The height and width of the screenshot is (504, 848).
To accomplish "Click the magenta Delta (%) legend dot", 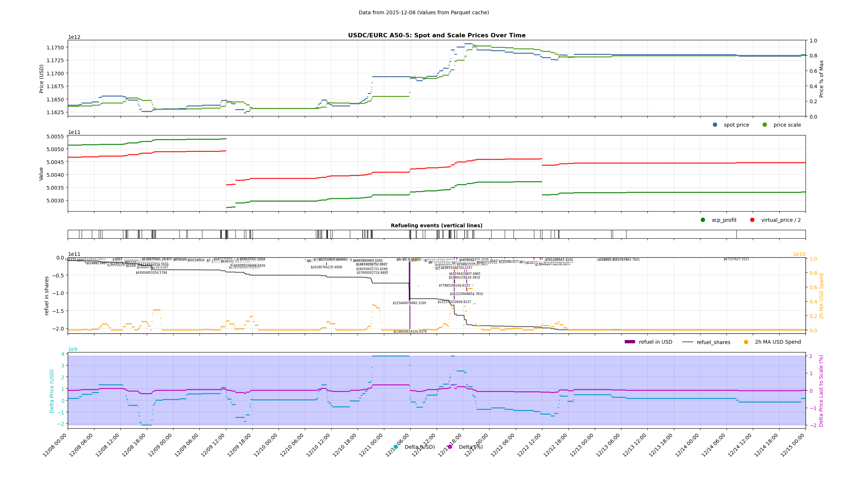I will pyautogui.click(x=450, y=447).
